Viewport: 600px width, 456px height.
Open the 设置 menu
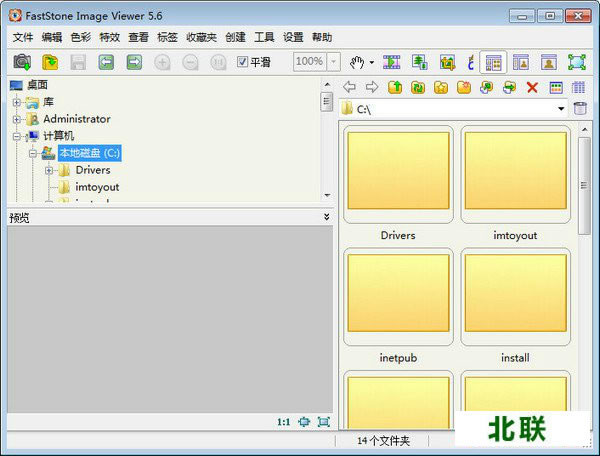click(293, 37)
